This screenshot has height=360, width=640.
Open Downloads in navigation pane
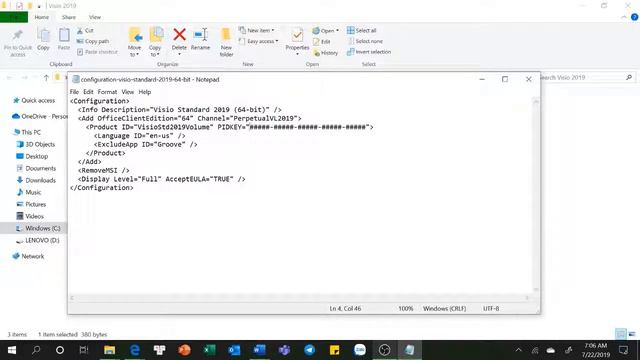(x=36, y=180)
